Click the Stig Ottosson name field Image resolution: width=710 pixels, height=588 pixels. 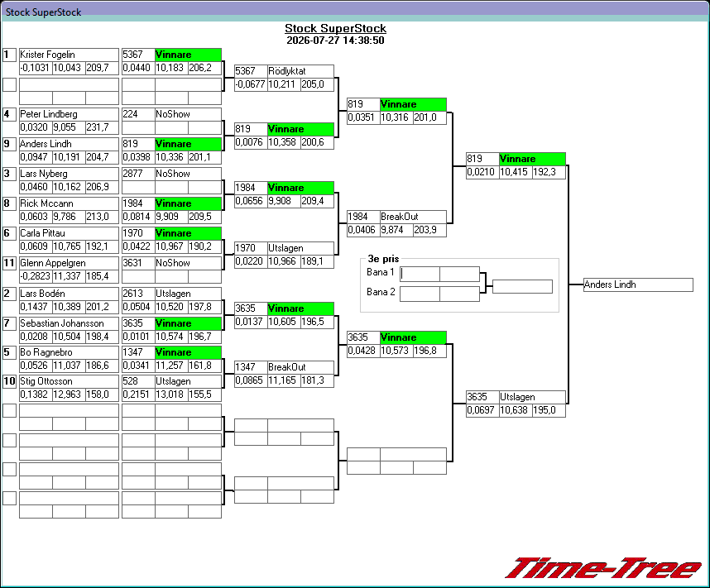coord(69,381)
